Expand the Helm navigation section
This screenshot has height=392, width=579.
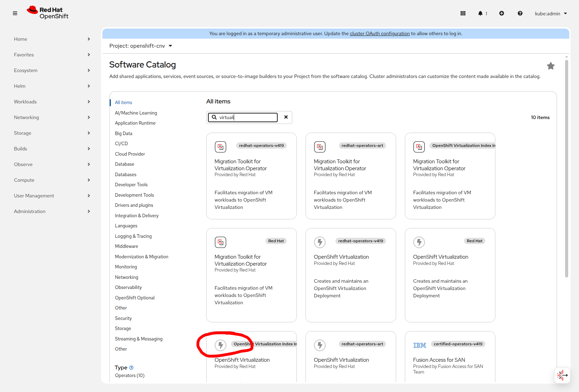52,86
